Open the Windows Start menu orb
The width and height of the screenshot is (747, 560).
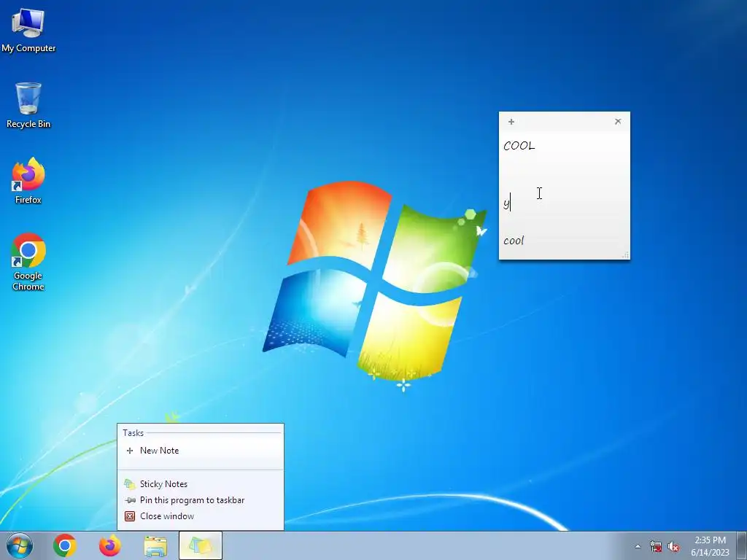[x=20, y=545]
